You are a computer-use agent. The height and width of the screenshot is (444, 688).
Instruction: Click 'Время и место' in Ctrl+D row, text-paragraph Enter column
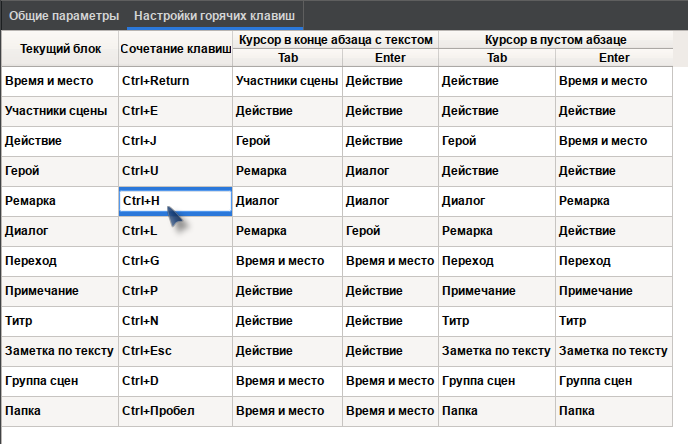click(391, 381)
